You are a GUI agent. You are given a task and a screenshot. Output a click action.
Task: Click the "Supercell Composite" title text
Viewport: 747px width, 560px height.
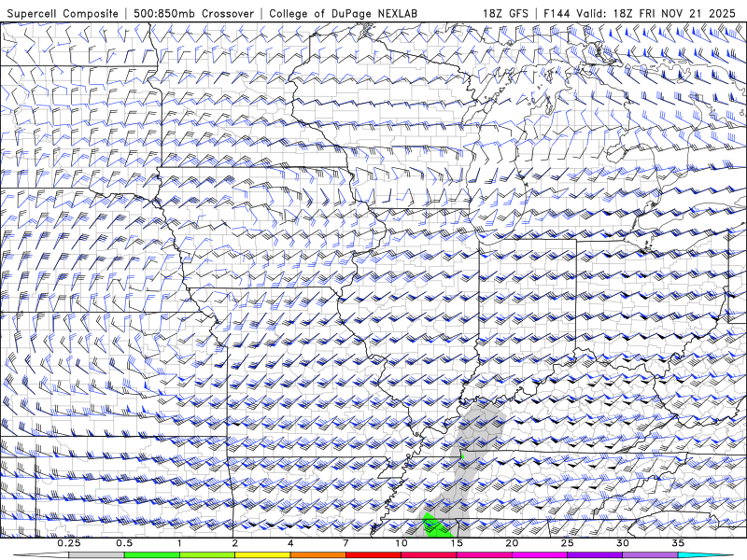pos(63,13)
